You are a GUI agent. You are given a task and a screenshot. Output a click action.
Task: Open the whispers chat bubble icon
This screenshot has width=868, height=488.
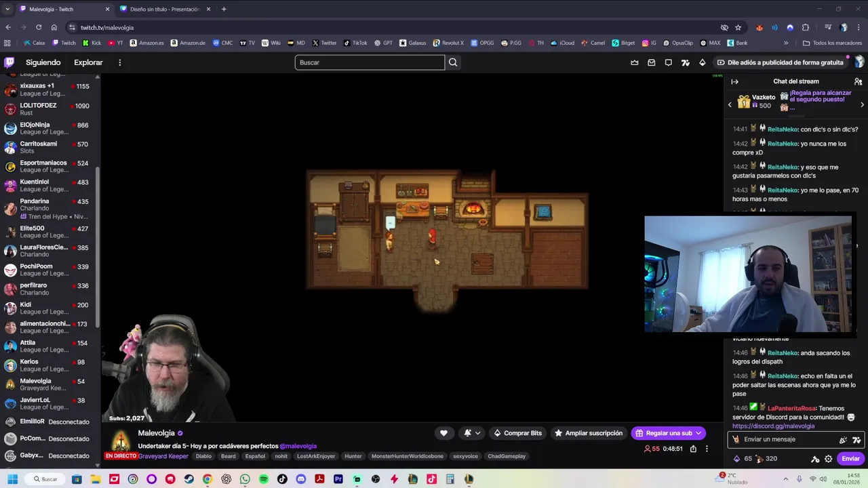tap(669, 62)
